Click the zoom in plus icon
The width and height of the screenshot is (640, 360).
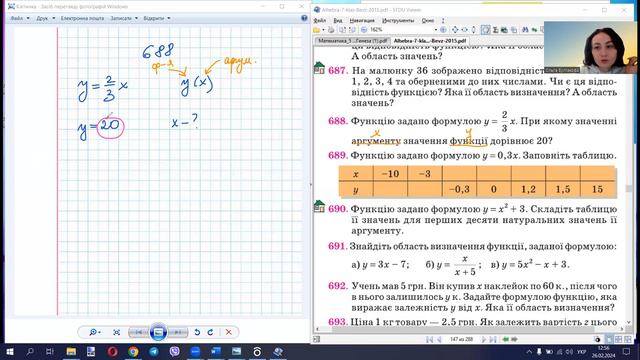(443, 30)
